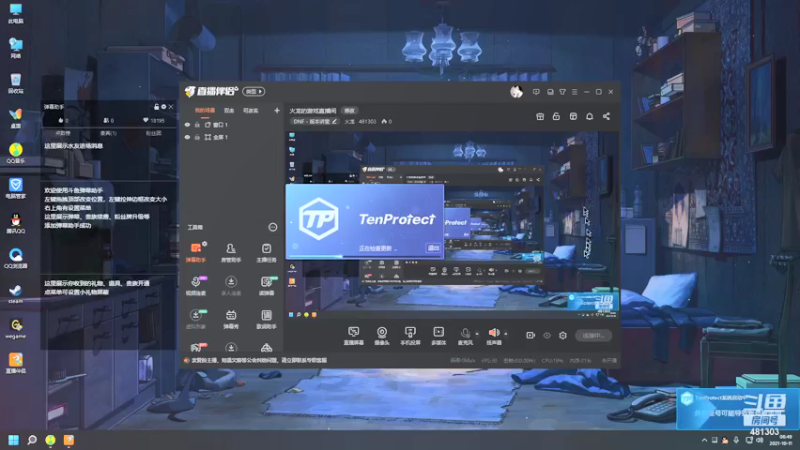Open 腾讯QQ desktop shortcut
800x450 pixels.
pos(15,223)
